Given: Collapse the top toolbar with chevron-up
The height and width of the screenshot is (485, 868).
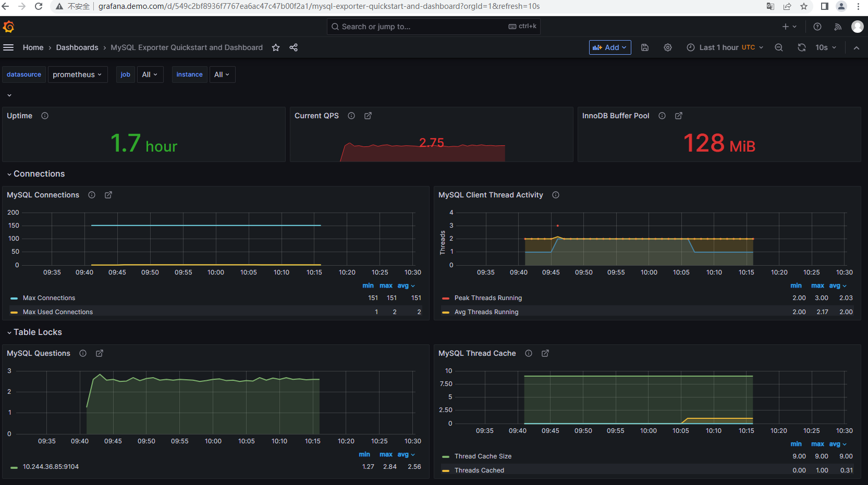Looking at the screenshot, I should (857, 47).
